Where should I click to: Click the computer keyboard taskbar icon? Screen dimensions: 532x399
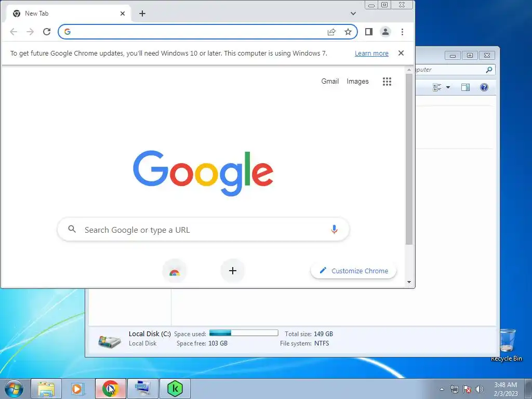tap(142, 389)
